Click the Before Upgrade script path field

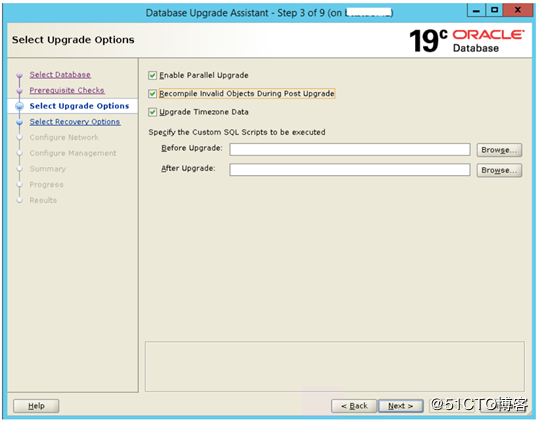tap(350, 150)
